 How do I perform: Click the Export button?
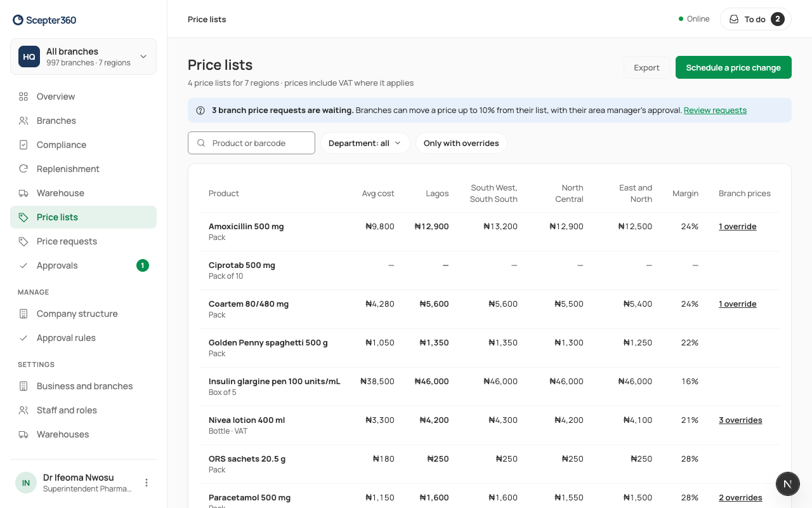(646, 67)
